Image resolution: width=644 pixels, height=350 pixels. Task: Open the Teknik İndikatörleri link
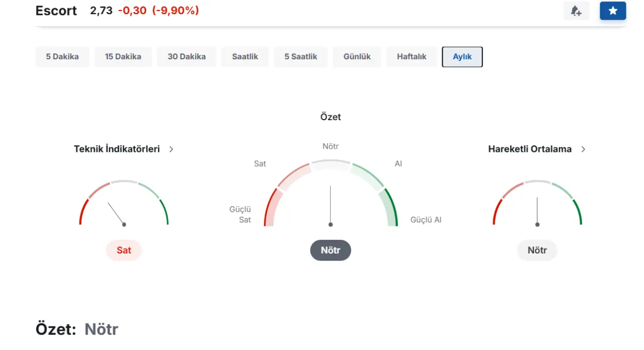(x=117, y=149)
